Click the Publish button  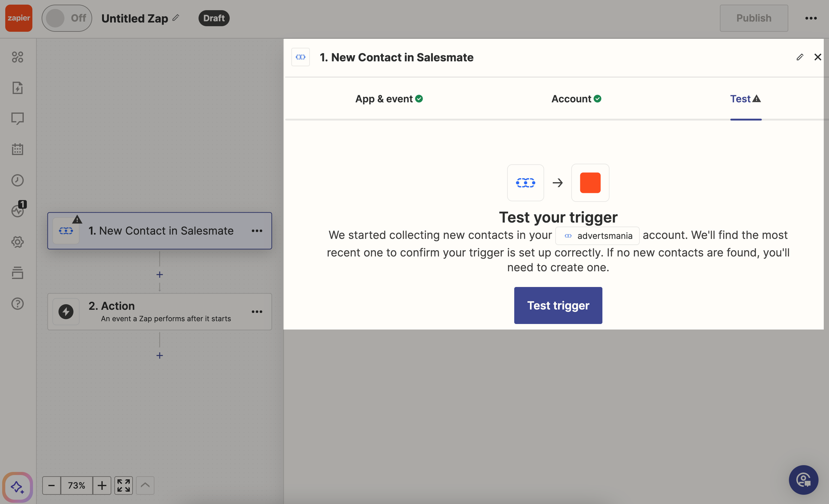pos(753,18)
